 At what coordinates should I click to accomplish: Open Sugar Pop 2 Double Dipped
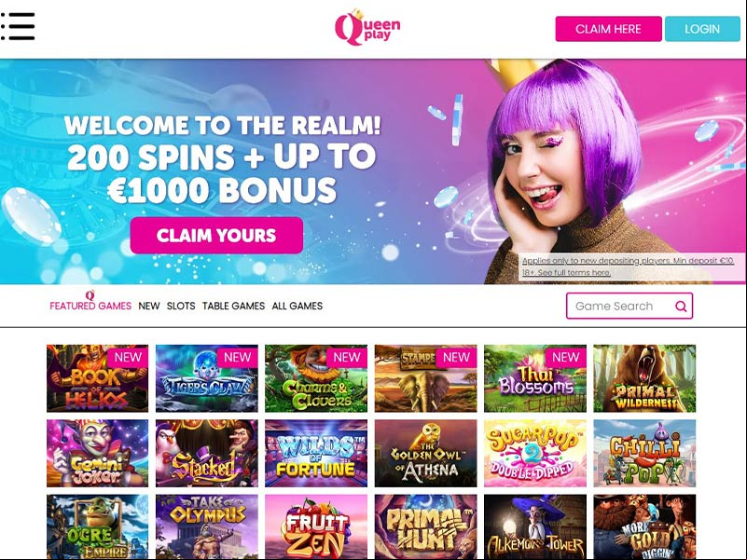(x=535, y=454)
